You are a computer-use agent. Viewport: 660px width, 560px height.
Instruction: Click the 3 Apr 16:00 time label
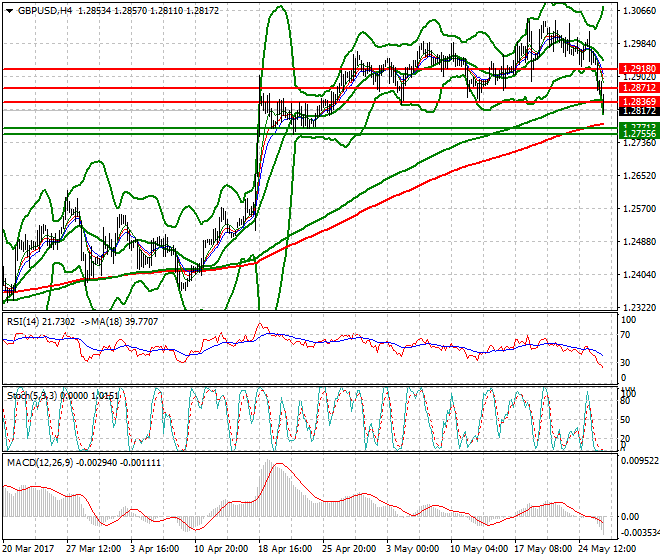[x=154, y=549]
